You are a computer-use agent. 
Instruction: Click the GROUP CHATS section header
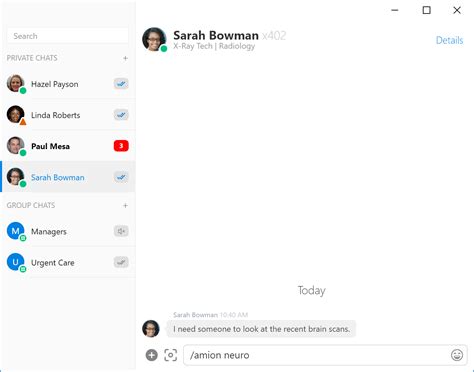31,205
